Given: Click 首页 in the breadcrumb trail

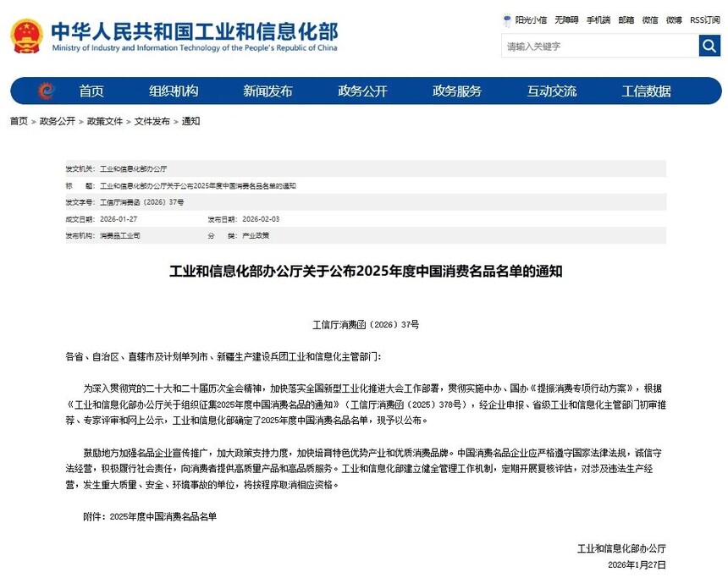Looking at the screenshot, I should pos(19,121).
